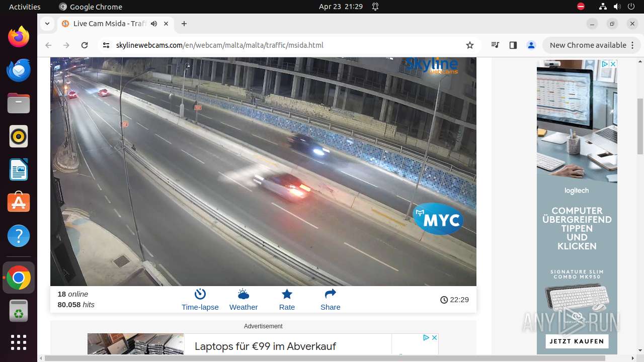Open Laptops für €99 im Abverkauf ad

click(x=265, y=346)
